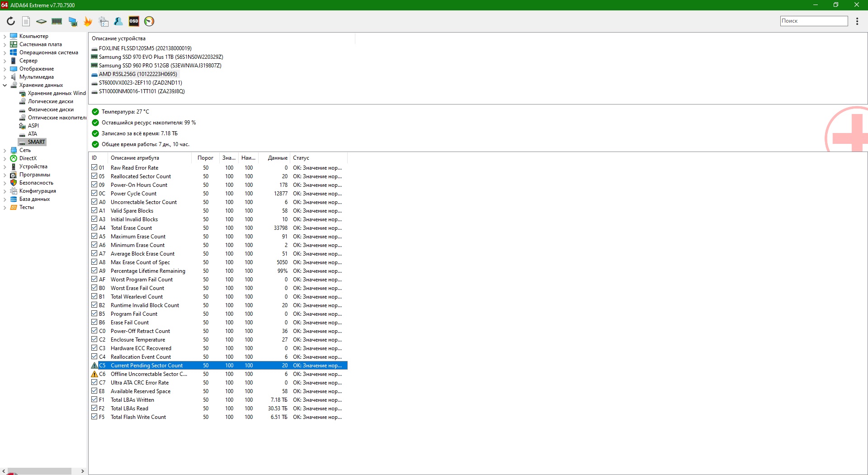Expand the Сеть tree node

point(5,150)
